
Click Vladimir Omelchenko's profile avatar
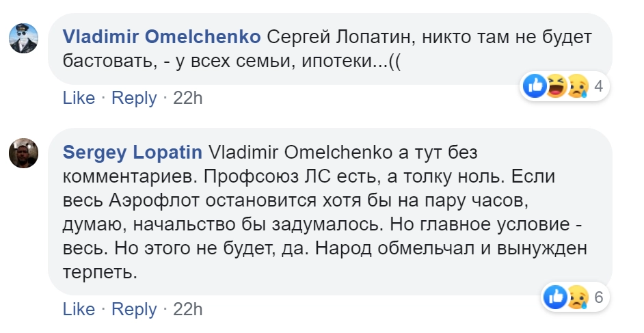coord(23,37)
